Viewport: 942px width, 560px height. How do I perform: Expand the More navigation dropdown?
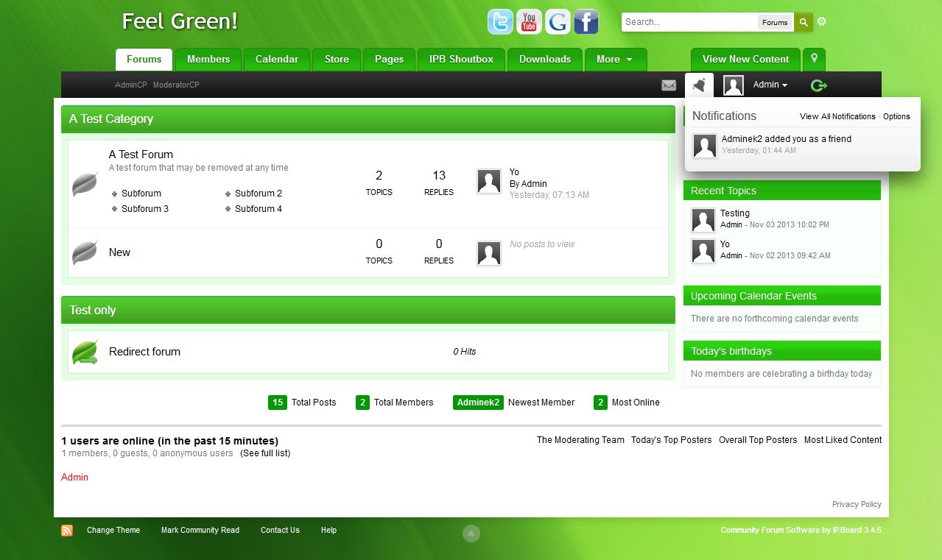point(614,59)
